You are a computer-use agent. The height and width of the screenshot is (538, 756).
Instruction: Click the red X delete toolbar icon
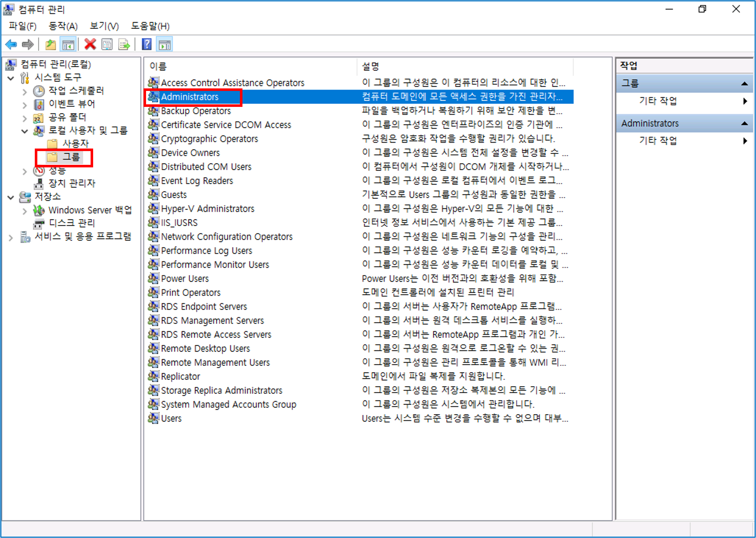[90, 45]
